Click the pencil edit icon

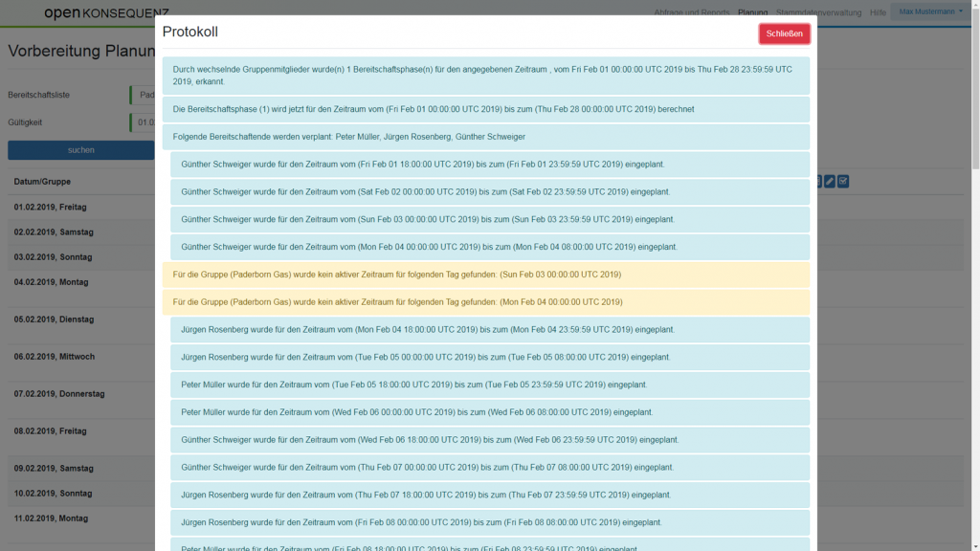click(830, 182)
